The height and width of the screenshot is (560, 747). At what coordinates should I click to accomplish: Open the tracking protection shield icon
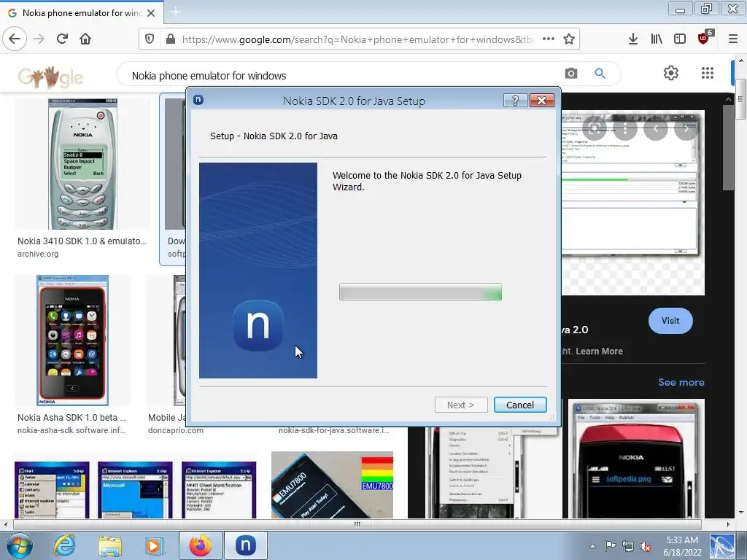[150, 39]
